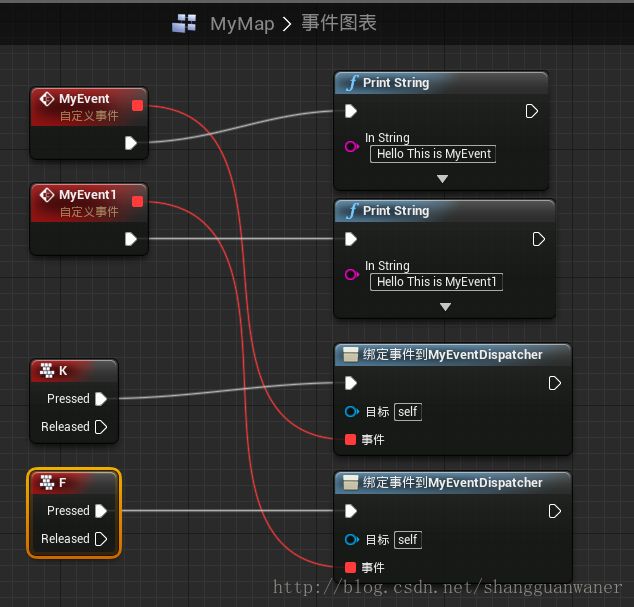Edit the 'Hello This is MyEvent' text field
Image resolution: width=634 pixels, height=607 pixels.
433,154
